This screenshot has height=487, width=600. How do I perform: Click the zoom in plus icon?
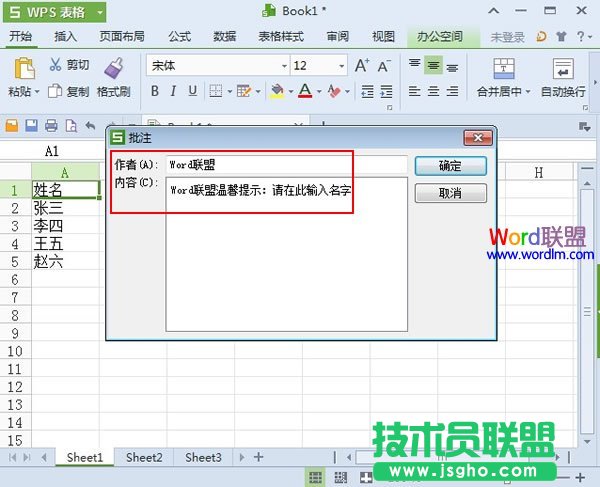tap(580, 477)
